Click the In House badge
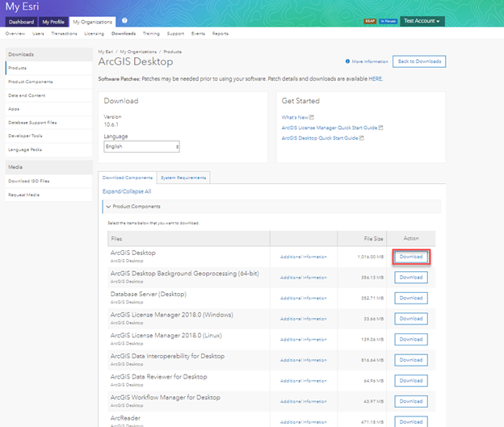This screenshot has height=427, width=504. [388, 21]
